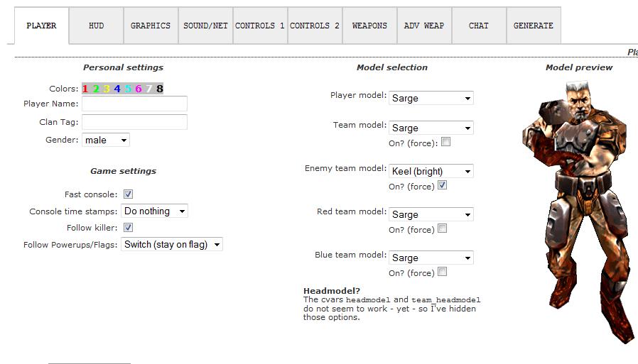This screenshot has height=364, width=638.
Task: Open the Console time stamps dropdown
Action: [154, 211]
